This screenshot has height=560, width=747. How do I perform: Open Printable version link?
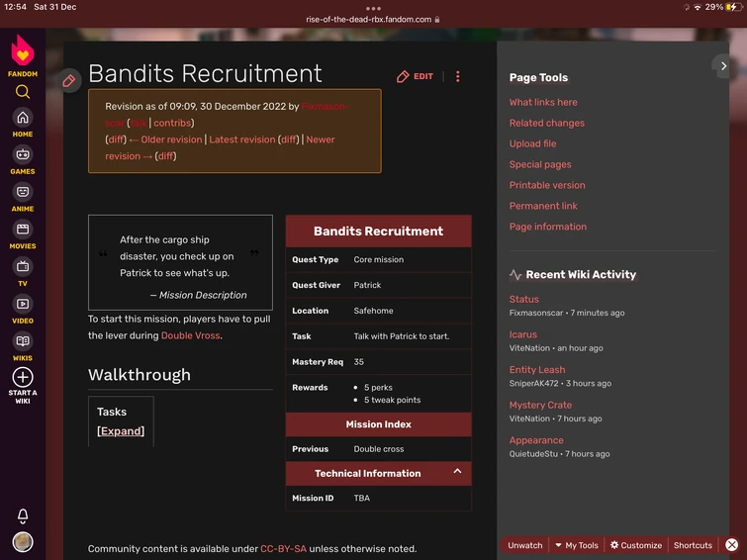[x=547, y=185]
